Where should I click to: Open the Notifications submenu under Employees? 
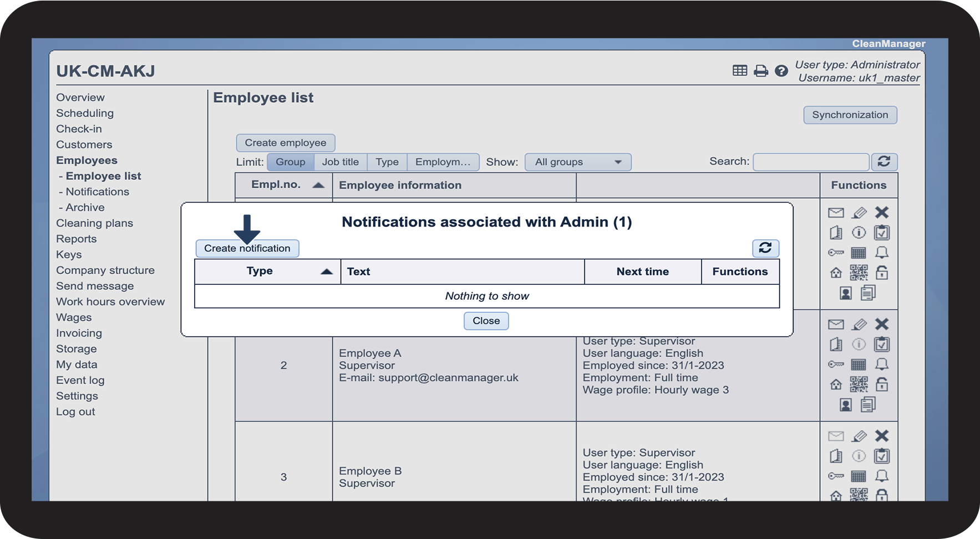click(98, 192)
